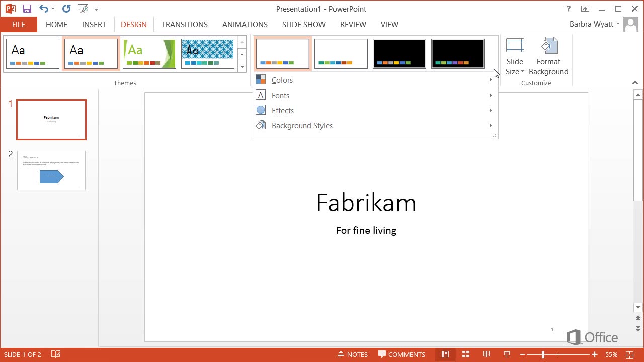
Task: Toggle the Notes pane in status bar
Action: [353, 354]
